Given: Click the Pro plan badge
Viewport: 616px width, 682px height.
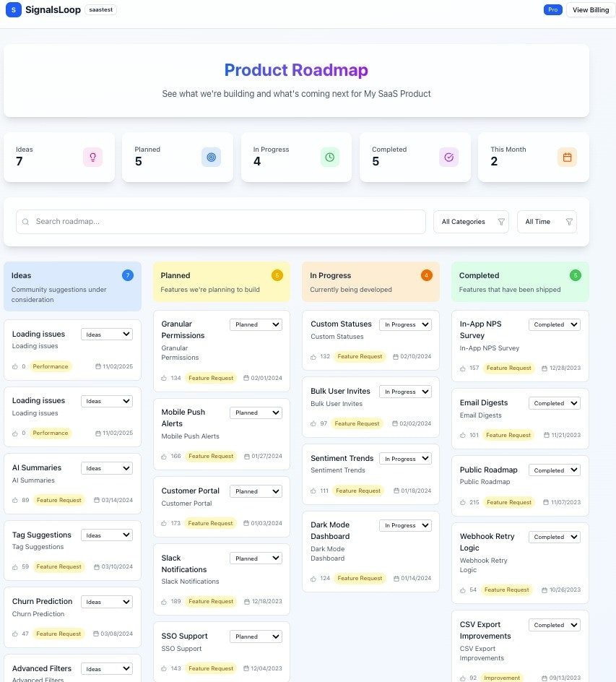Looking at the screenshot, I should (552, 10).
